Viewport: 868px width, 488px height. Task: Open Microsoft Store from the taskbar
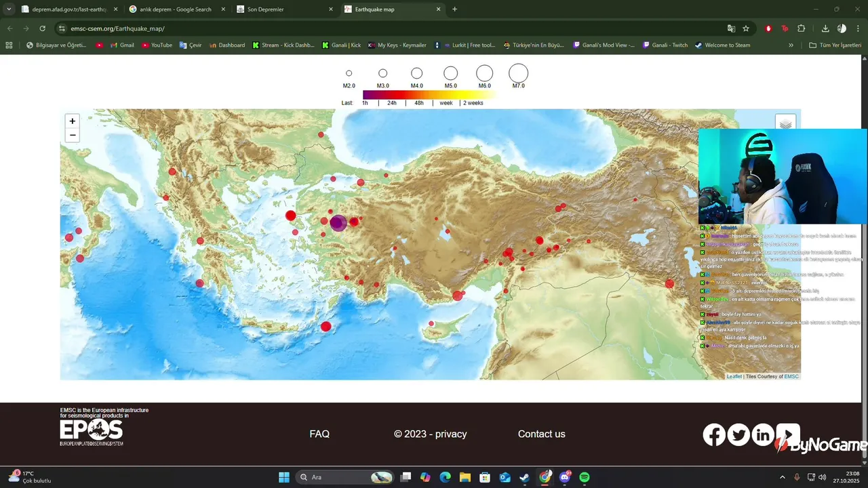click(x=485, y=477)
